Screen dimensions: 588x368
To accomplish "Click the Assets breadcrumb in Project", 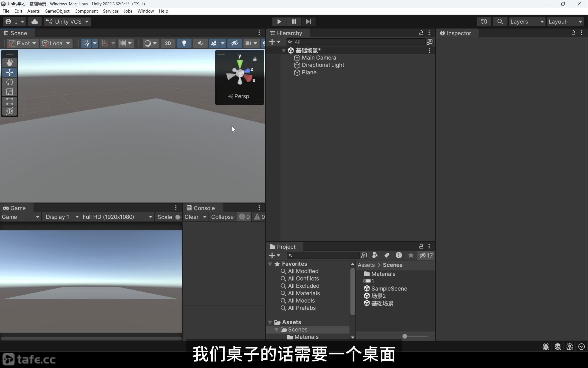I will point(366,265).
